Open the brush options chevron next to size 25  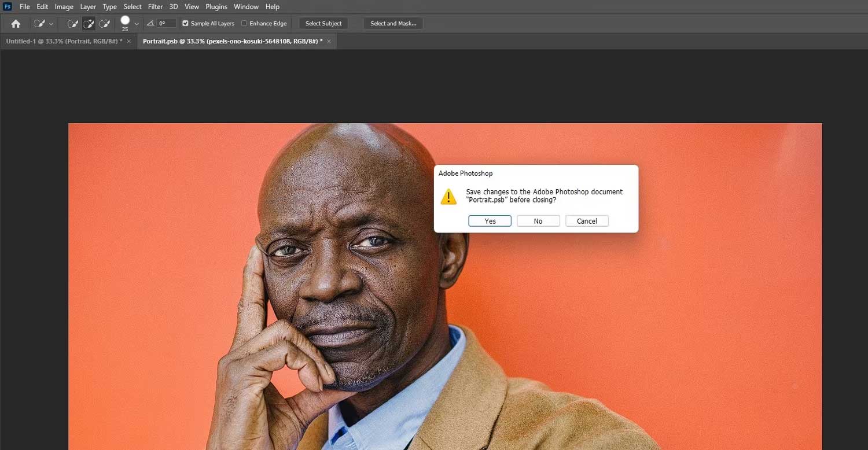pyautogui.click(x=137, y=23)
